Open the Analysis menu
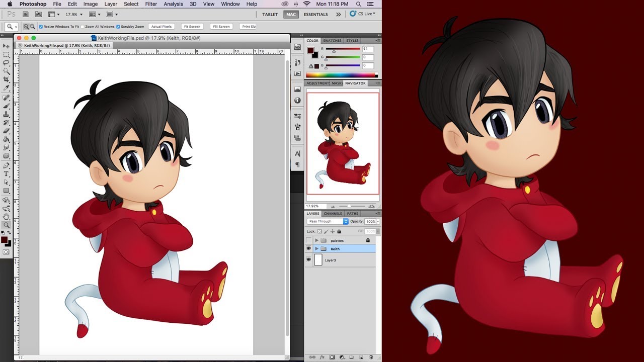This screenshot has height=362, width=644. click(174, 4)
